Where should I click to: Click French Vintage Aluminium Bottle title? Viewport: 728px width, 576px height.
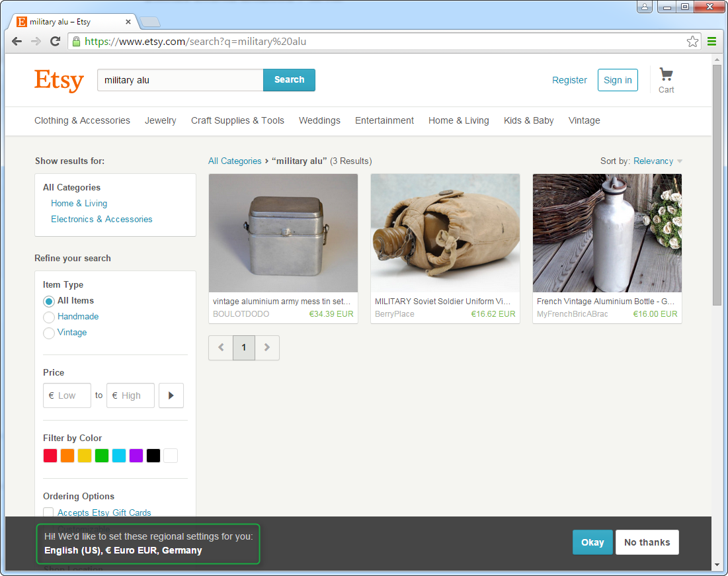(606, 301)
